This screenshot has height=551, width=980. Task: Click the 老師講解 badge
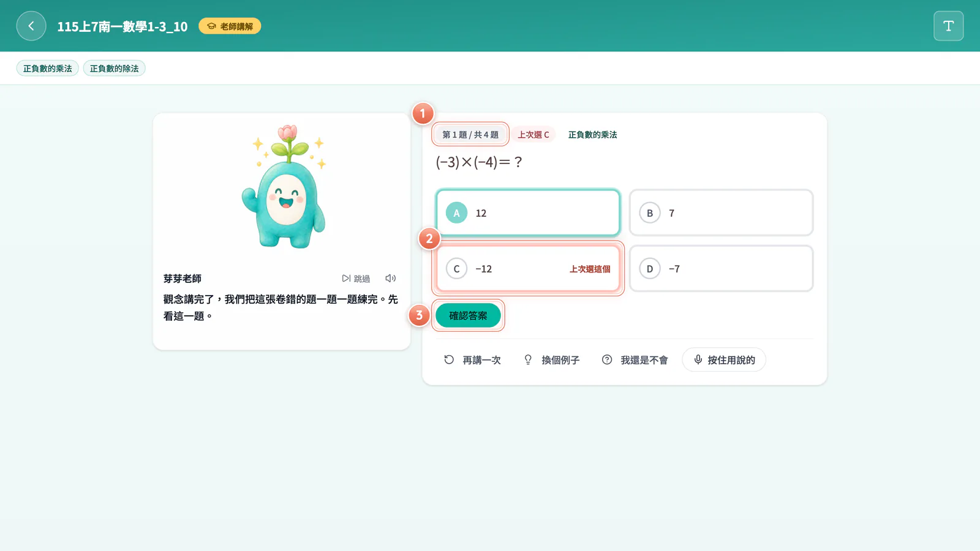pos(230,26)
